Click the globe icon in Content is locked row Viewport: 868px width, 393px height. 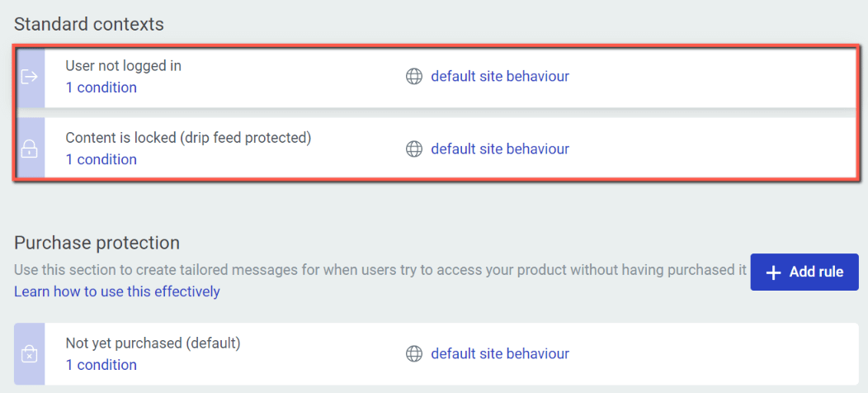(x=414, y=149)
